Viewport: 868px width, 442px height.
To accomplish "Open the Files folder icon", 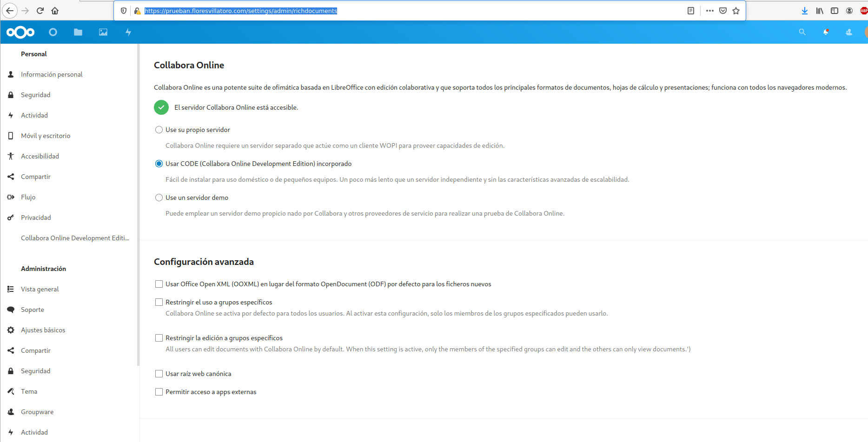I will point(78,32).
